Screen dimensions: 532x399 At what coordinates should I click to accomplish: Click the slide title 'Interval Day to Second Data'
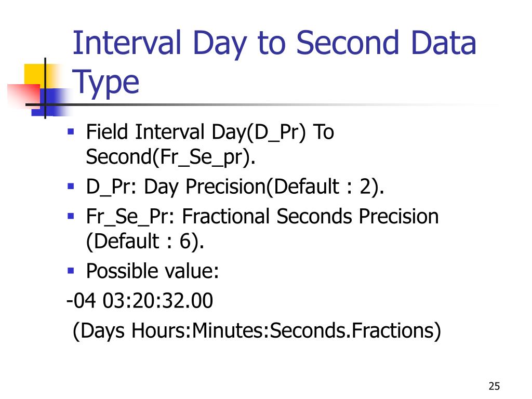tap(274, 44)
